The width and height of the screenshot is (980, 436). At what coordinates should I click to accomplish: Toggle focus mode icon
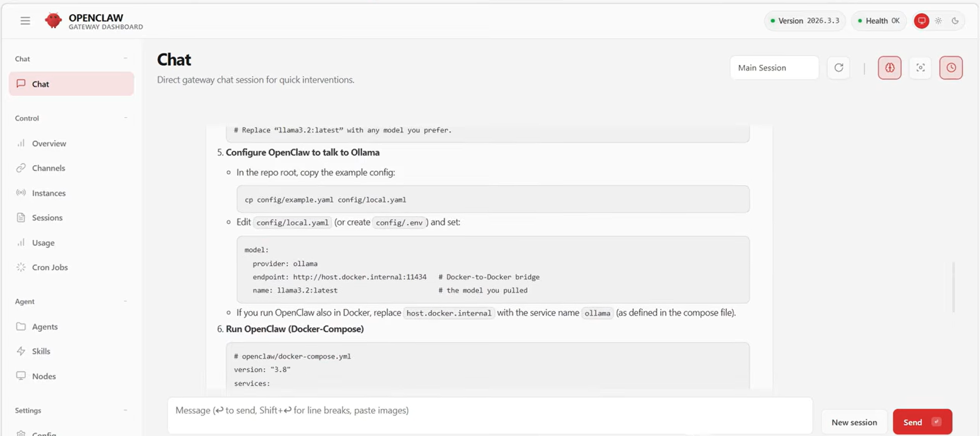921,68
